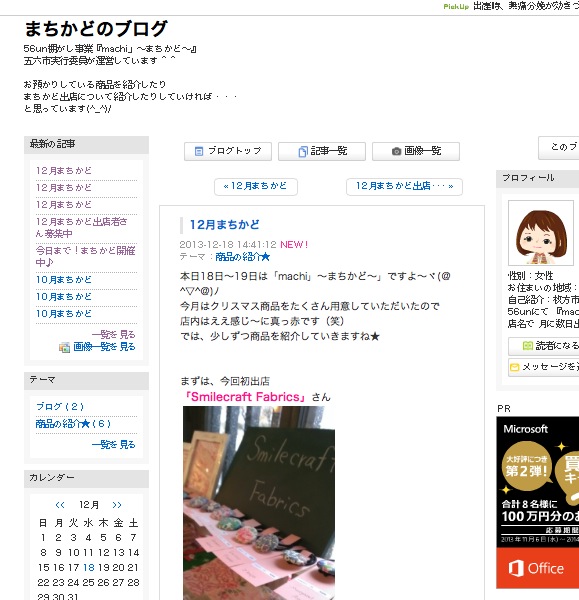Go to next post 12月まちかど出店…»

click(x=404, y=186)
